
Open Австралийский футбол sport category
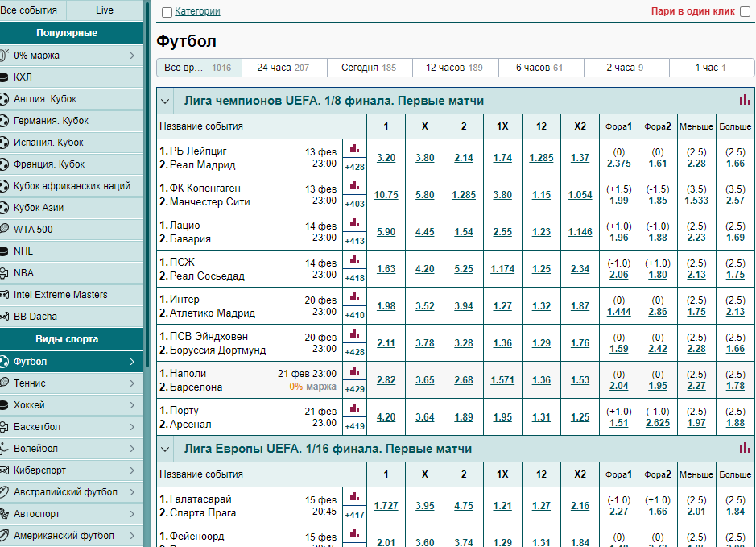click(x=65, y=492)
